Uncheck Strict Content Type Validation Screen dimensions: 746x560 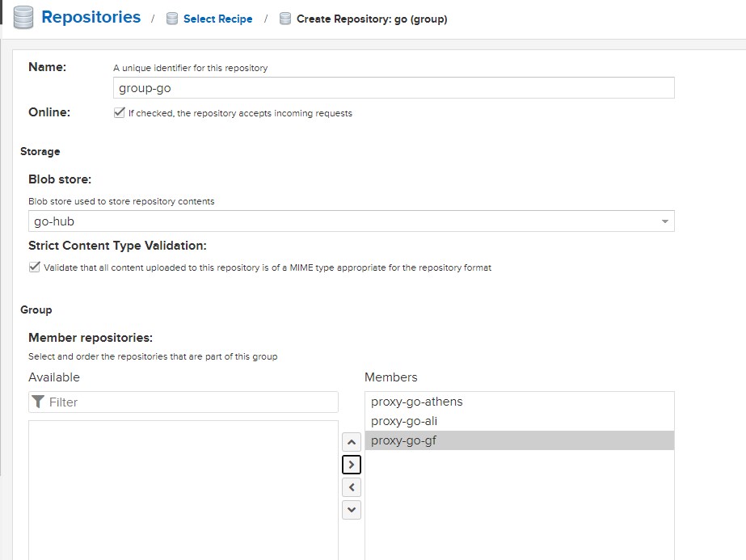tap(35, 267)
